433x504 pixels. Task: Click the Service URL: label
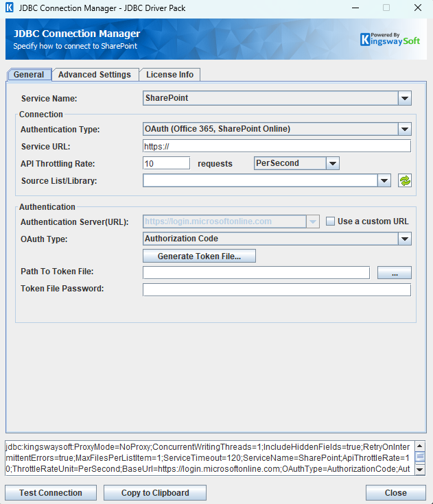(46, 147)
